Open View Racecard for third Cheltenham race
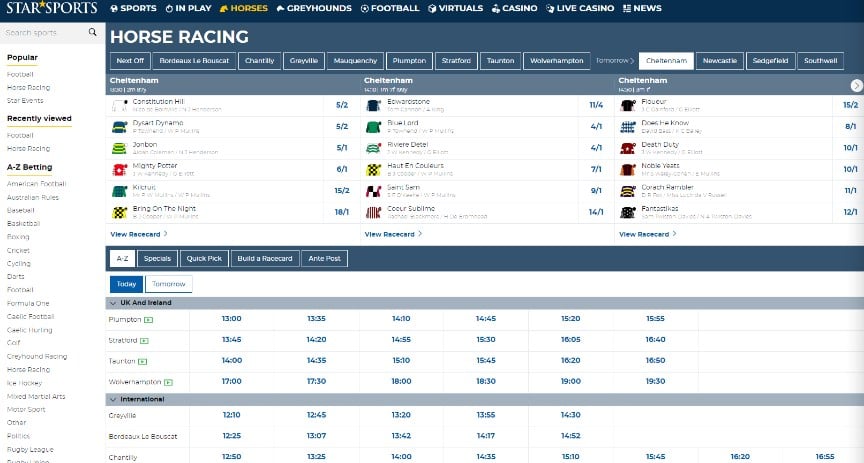This screenshot has height=463, width=864. 647,234
